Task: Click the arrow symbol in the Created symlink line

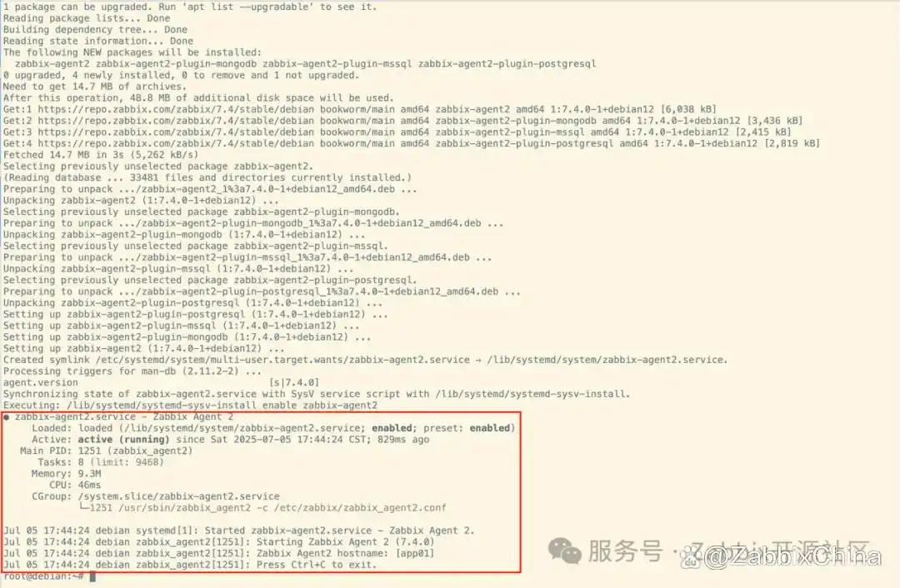Action: pos(478,361)
